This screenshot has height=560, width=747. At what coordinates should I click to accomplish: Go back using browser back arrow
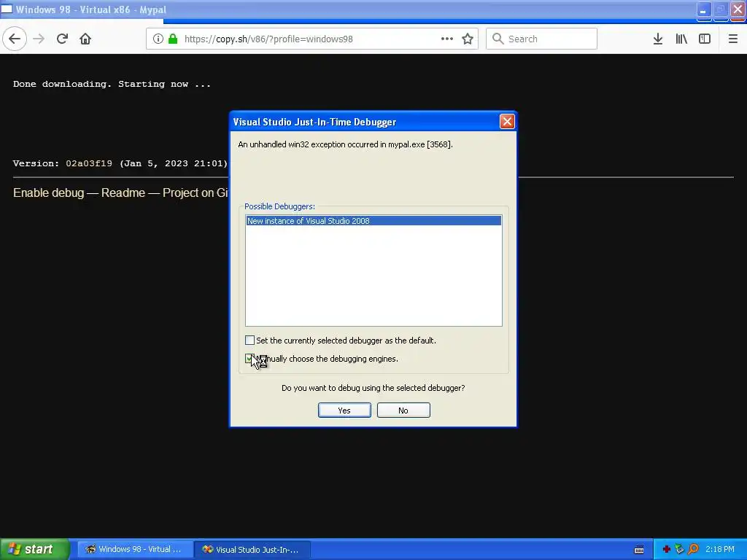(15, 39)
